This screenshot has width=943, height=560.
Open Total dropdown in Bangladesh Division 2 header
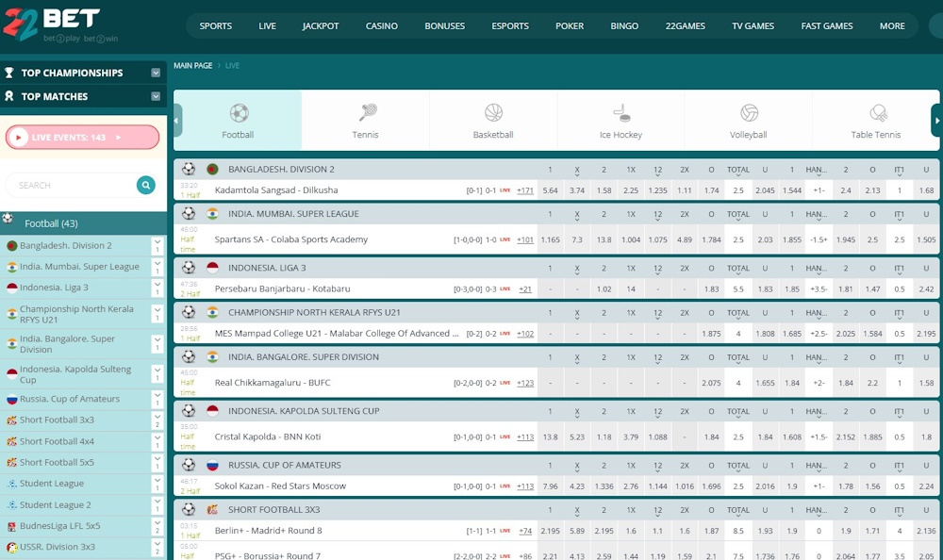[738, 171]
